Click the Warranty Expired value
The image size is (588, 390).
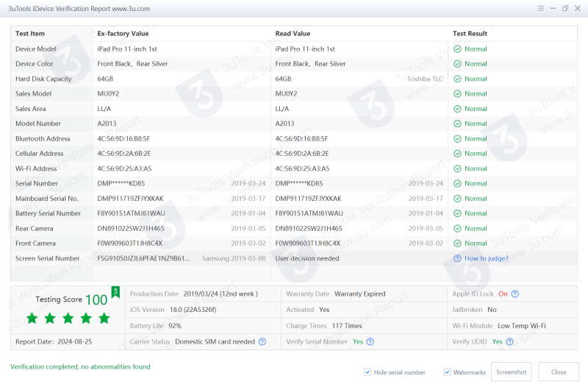pyautogui.click(x=360, y=294)
